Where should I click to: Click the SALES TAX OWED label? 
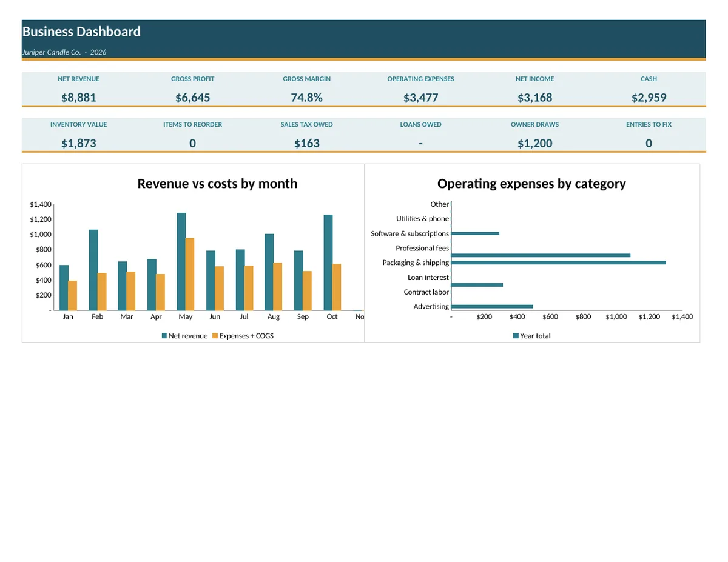pos(307,124)
